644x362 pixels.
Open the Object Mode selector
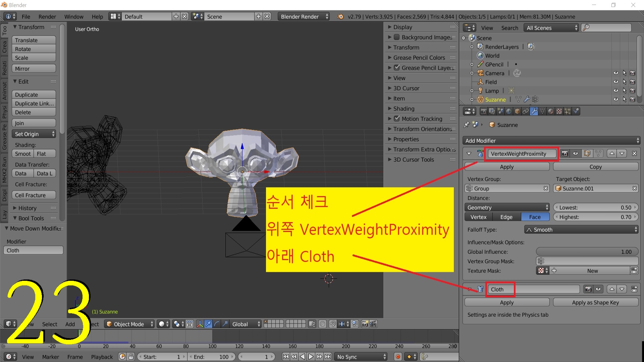tap(129, 324)
